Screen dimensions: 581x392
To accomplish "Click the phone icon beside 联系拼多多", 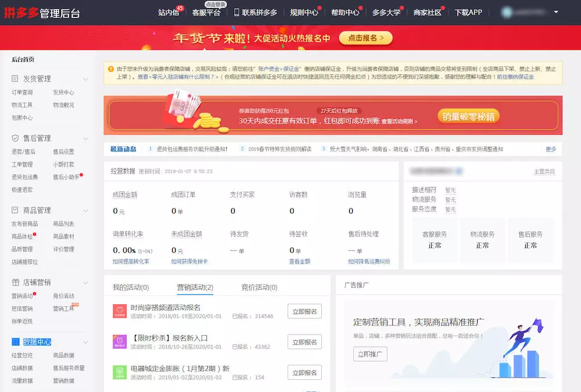I will [x=236, y=12].
